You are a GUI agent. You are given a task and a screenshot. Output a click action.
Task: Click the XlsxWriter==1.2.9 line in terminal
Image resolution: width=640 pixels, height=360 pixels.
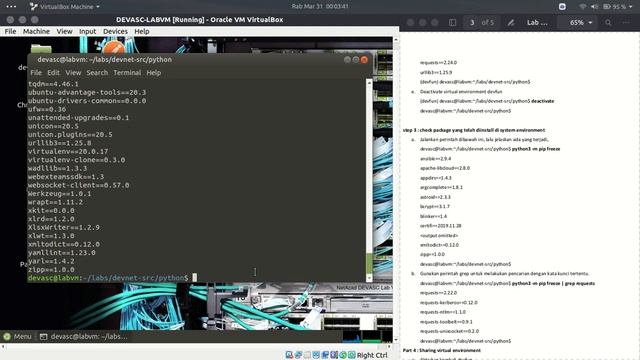tap(64, 227)
